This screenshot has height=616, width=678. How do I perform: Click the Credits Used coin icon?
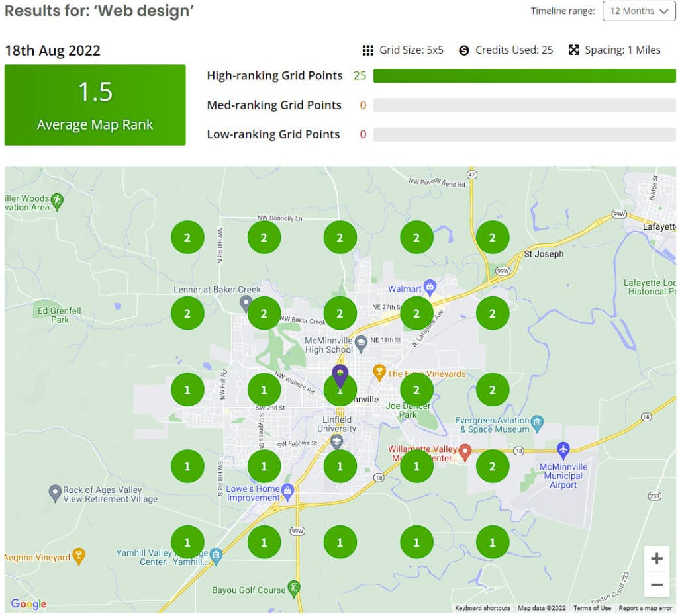pyautogui.click(x=465, y=50)
